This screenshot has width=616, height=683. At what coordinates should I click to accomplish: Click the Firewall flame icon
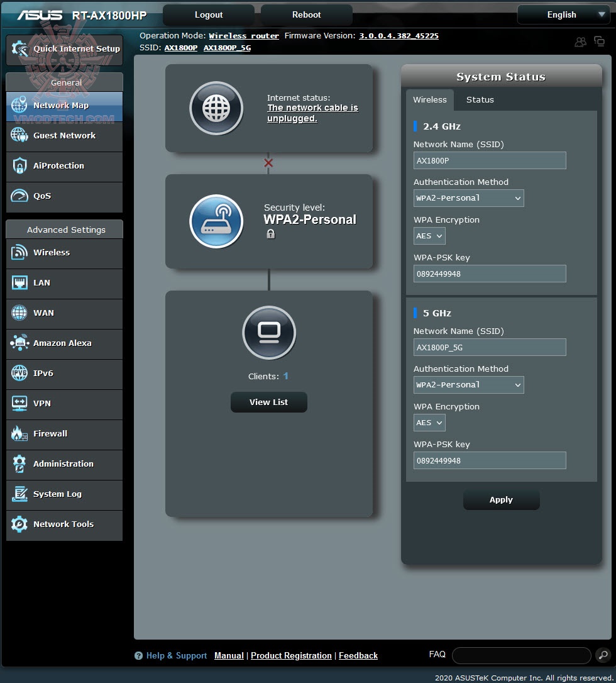tap(19, 433)
